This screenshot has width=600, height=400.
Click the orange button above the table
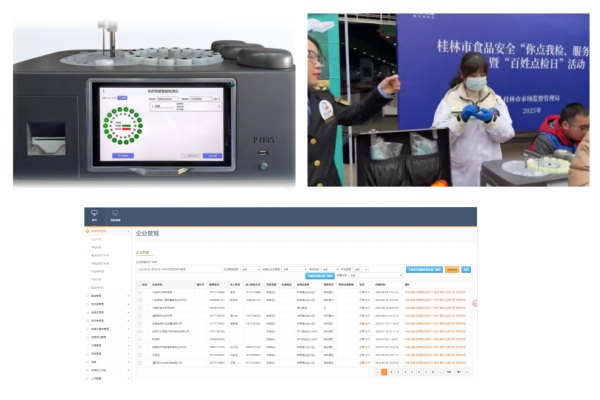coord(452,269)
